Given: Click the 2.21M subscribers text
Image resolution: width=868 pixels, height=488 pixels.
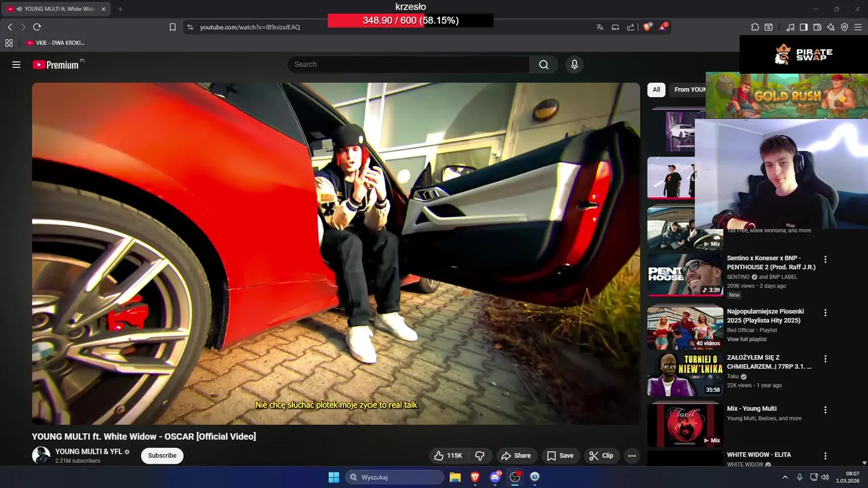Looking at the screenshot, I should (78, 461).
